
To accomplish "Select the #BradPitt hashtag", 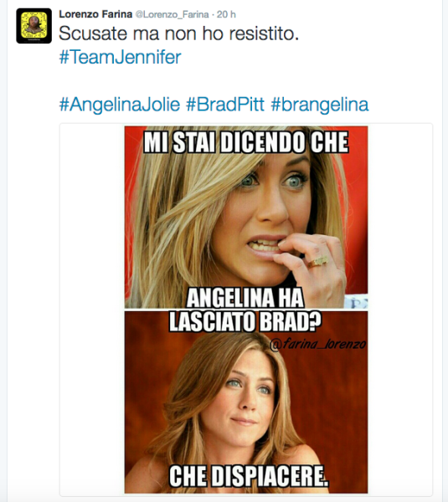I will tap(225, 105).
